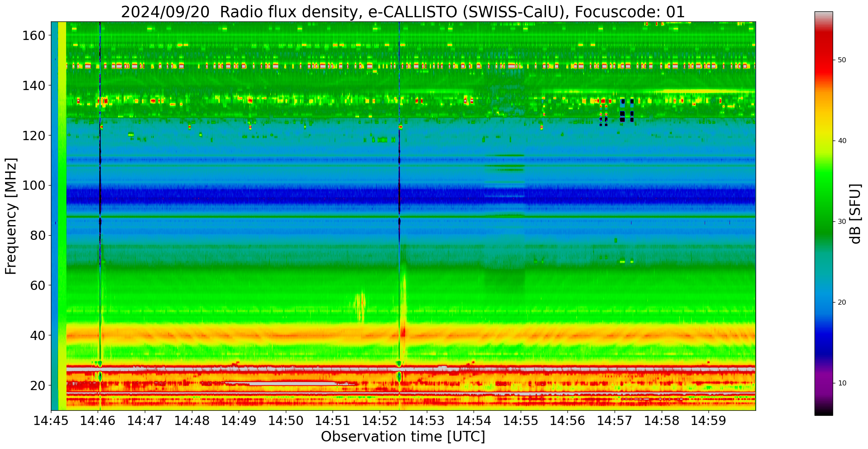Click the 14:55 time tick label
868x449 pixels.
[x=521, y=420]
